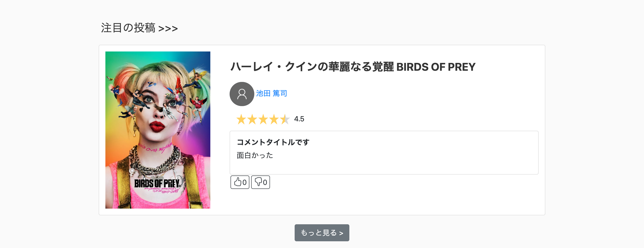Click the thumbs-down dislike icon
This screenshot has width=644, height=248.
pyautogui.click(x=258, y=182)
